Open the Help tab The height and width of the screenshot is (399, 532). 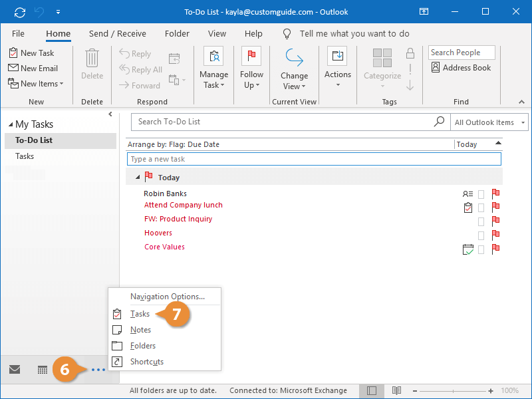click(x=253, y=34)
